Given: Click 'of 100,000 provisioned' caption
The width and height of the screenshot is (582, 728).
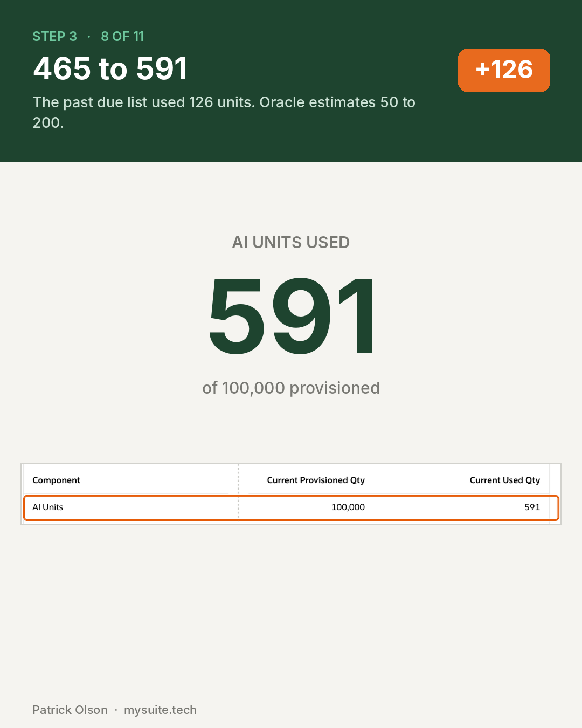Looking at the screenshot, I should pos(291,388).
